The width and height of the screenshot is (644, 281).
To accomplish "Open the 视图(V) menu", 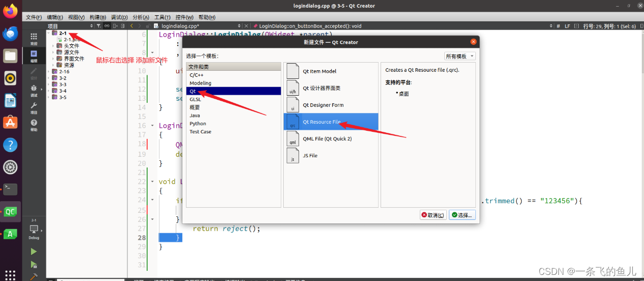I will point(76,17).
